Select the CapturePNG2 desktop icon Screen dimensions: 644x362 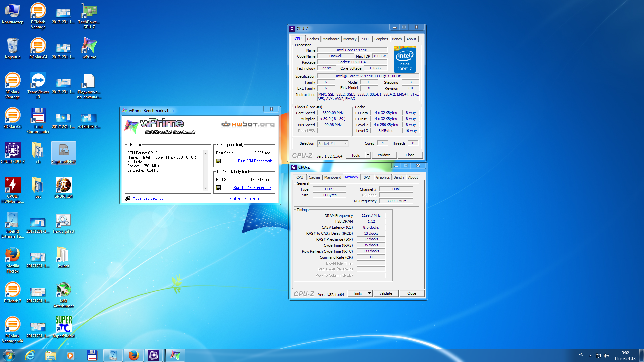click(63, 153)
